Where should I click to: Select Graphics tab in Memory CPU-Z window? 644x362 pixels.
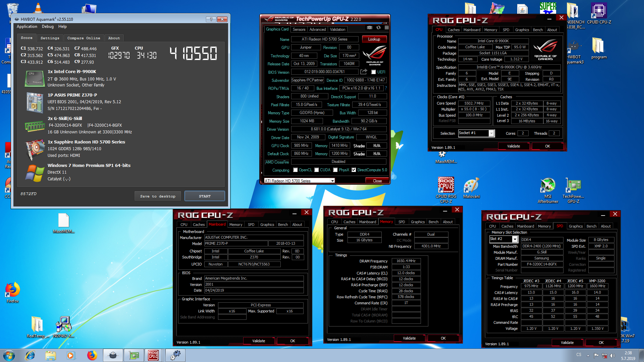[418, 222]
